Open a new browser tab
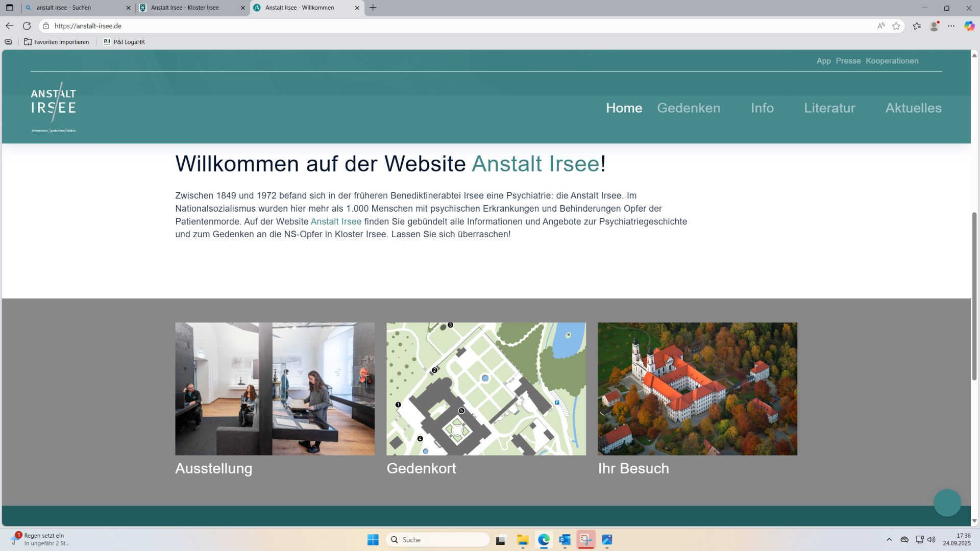Viewport: 980px width, 551px height. 373,8
